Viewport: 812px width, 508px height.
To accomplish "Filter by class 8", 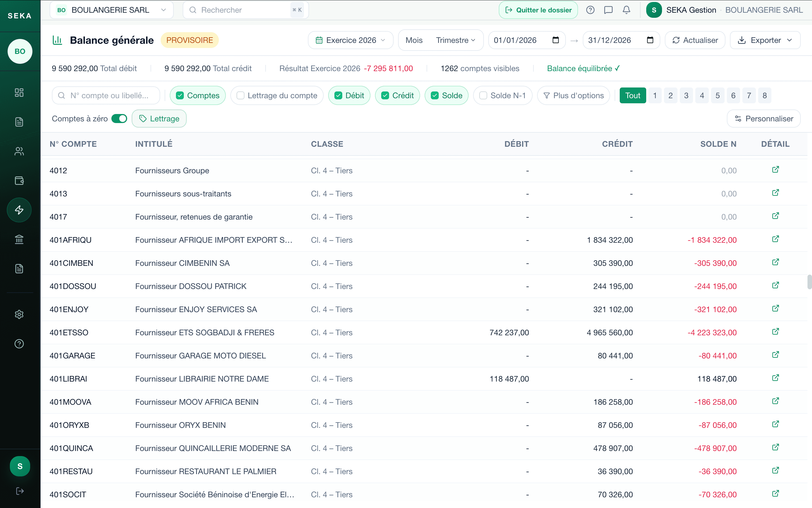I will point(765,96).
